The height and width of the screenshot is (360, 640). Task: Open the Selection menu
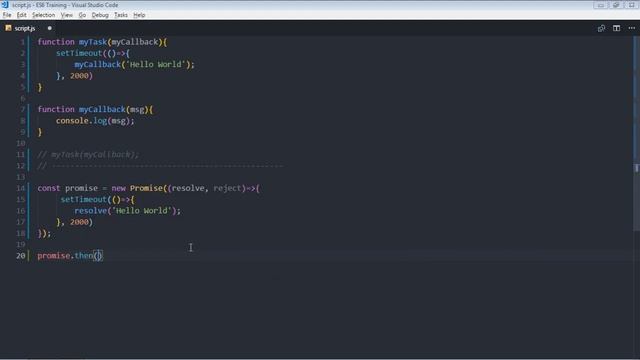pyautogui.click(x=43, y=15)
